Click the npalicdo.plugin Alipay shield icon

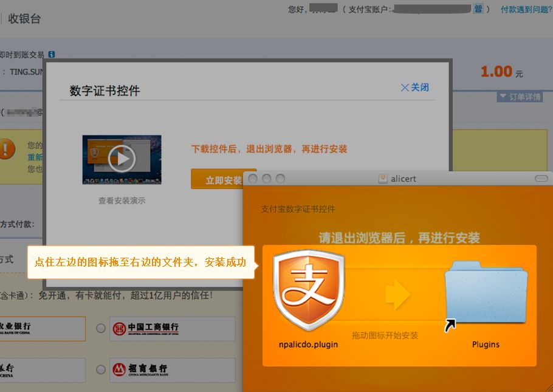[x=309, y=290]
